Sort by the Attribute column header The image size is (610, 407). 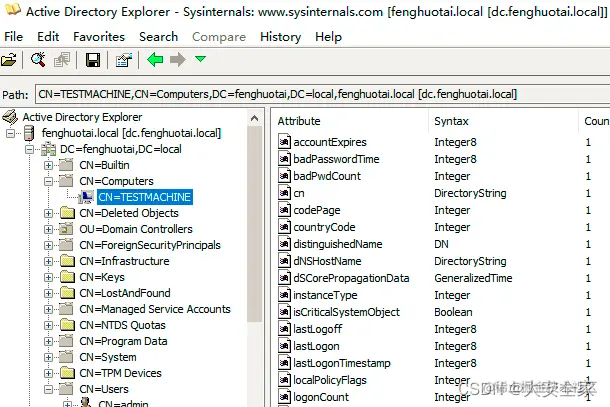(x=350, y=121)
